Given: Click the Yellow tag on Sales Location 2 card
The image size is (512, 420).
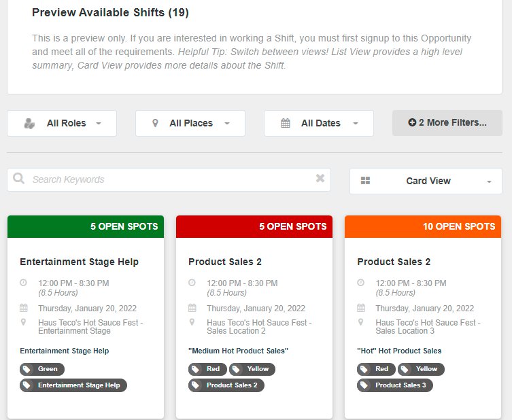Looking at the screenshot, I should coord(252,369).
